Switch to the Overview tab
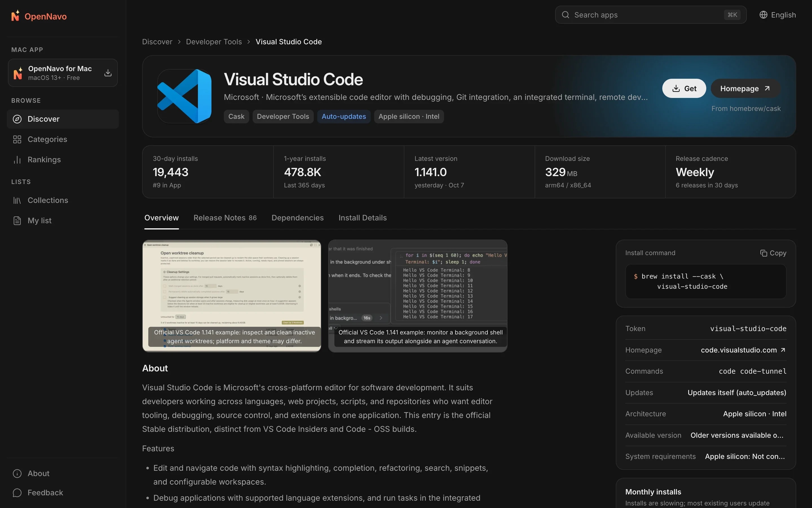812x508 pixels. (161, 218)
